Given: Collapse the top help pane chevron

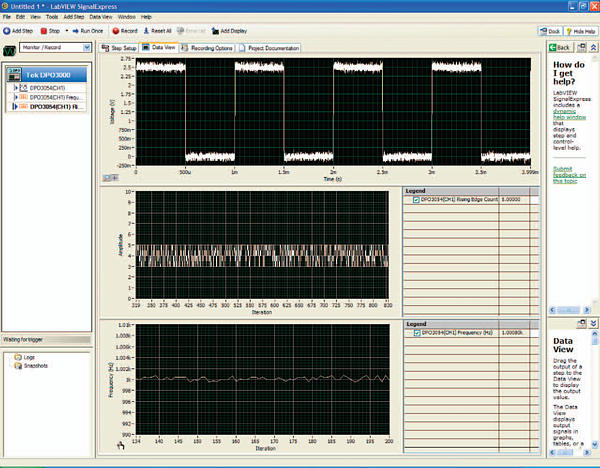Looking at the screenshot, I should (592, 47).
